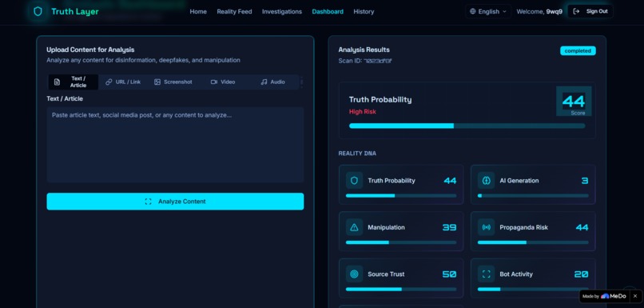Click the Bot Activity score value 20

point(581,274)
